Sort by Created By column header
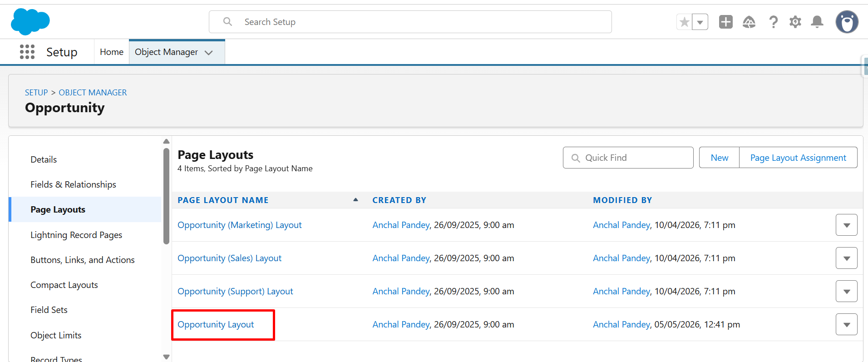 pyautogui.click(x=399, y=200)
